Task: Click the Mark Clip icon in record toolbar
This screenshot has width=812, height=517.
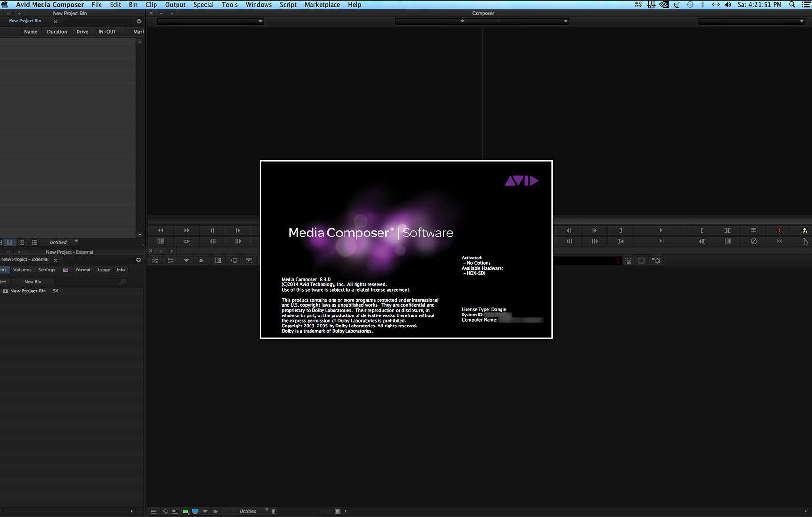Action: coord(727,230)
